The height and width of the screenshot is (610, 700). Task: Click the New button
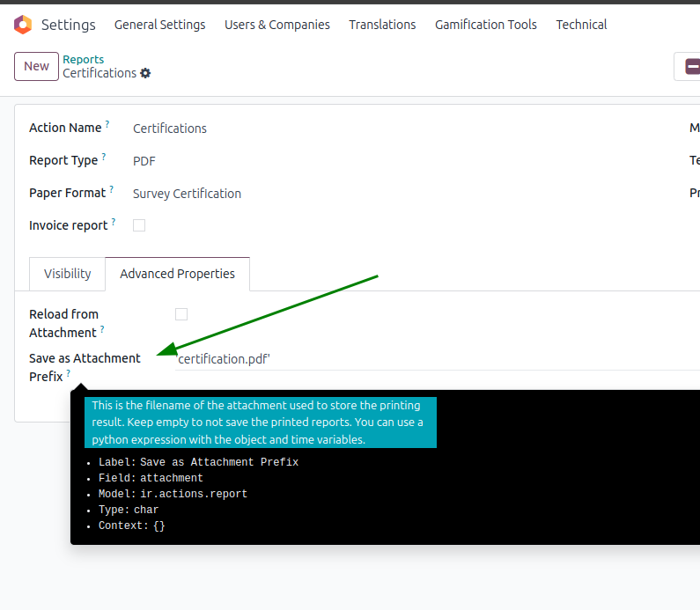[x=36, y=67]
